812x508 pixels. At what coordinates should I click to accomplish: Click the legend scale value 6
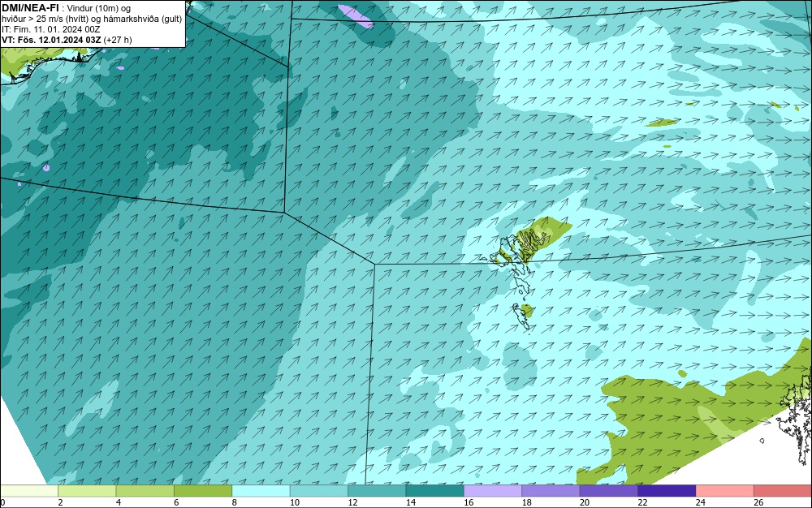click(x=176, y=502)
